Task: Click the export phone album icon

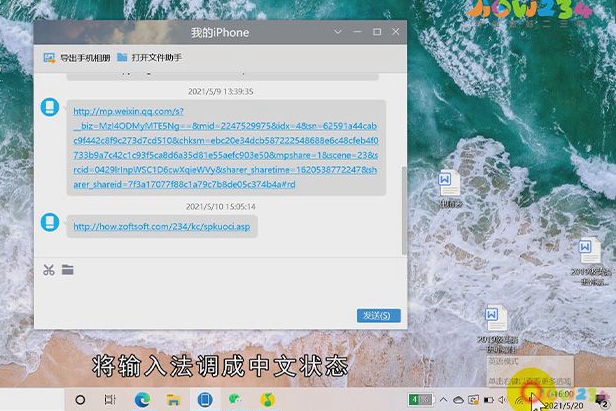Action: 49,58
